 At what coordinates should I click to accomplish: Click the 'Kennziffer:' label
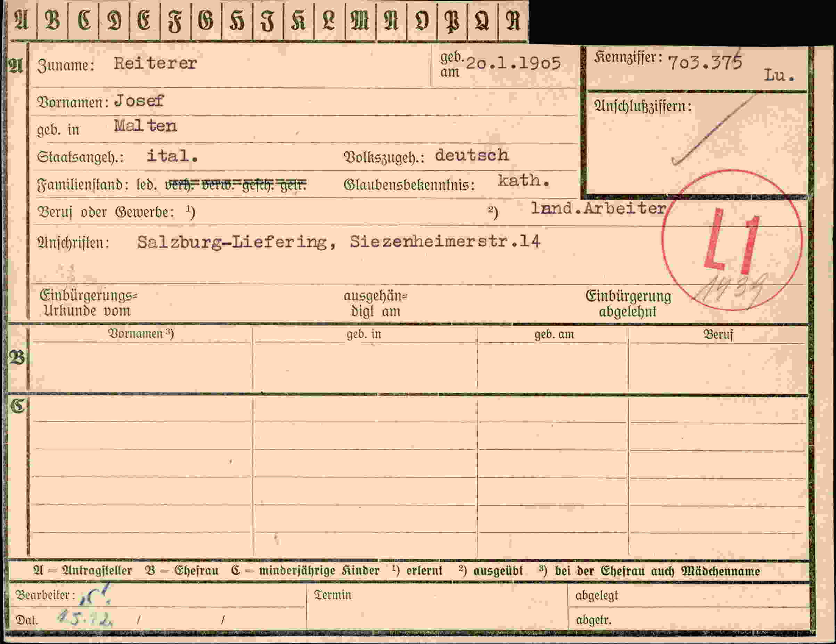point(628,57)
